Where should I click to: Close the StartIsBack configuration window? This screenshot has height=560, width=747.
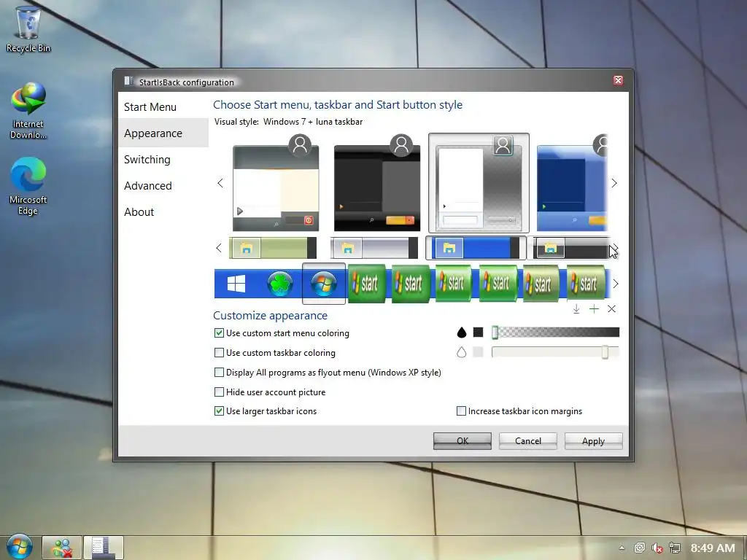[618, 80]
